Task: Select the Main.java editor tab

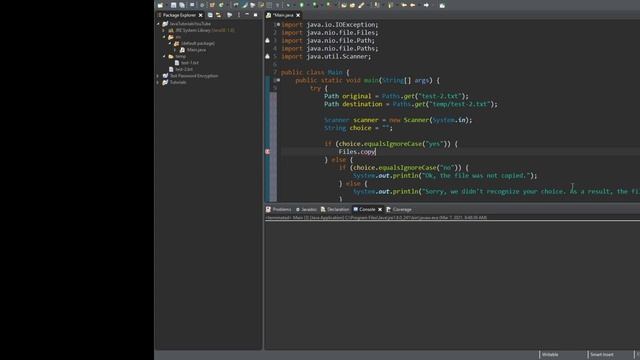Action: point(283,15)
